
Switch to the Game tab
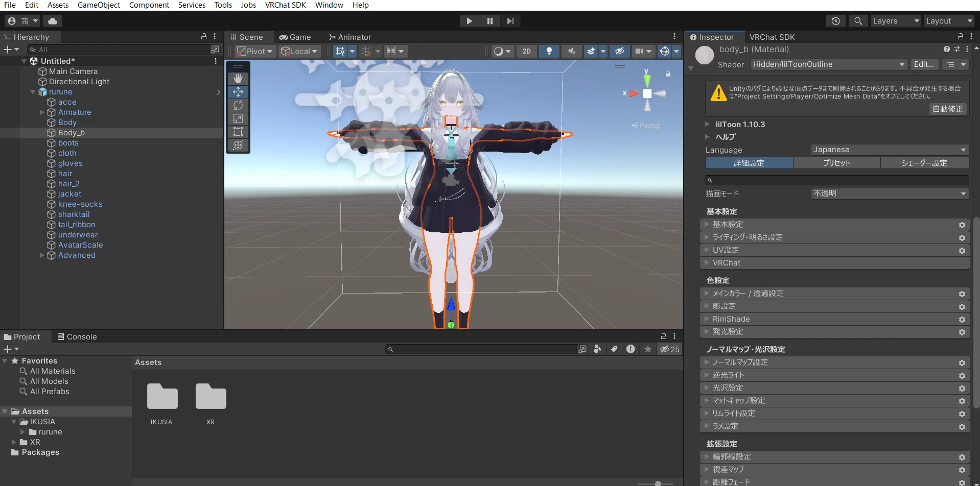pos(295,37)
